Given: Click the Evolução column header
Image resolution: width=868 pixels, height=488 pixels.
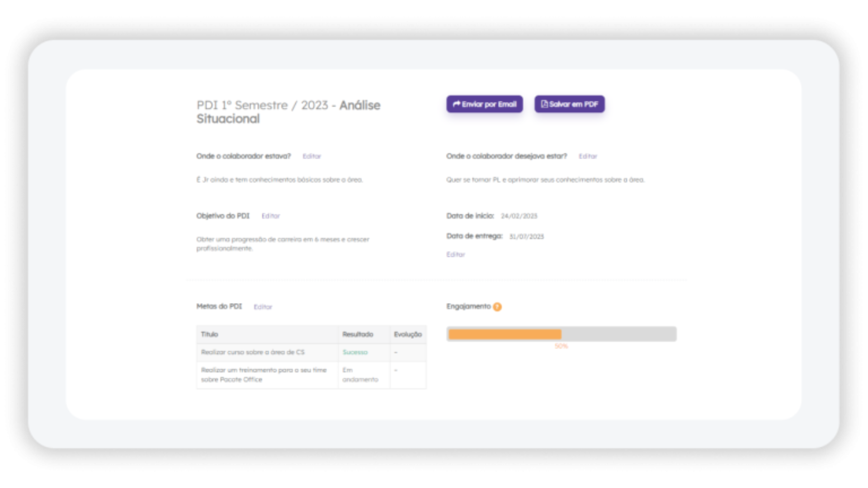Looking at the screenshot, I should point(408,334).
